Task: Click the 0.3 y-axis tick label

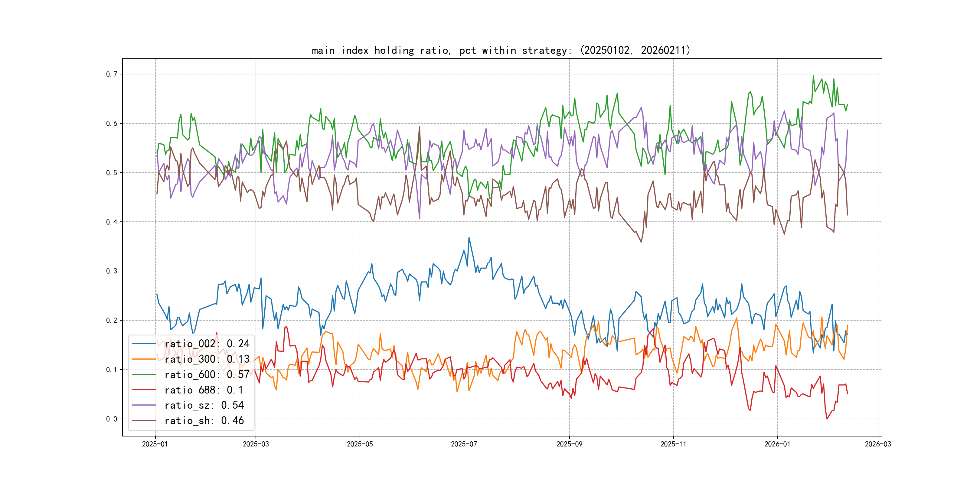Action: (x=112, y=271)
